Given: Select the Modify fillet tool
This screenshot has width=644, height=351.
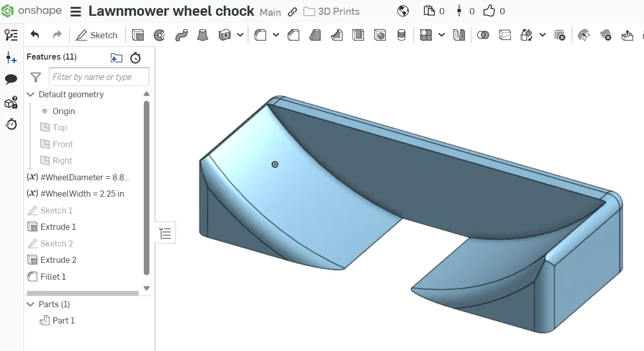Looking at the screenshot, I should point(584,35).
